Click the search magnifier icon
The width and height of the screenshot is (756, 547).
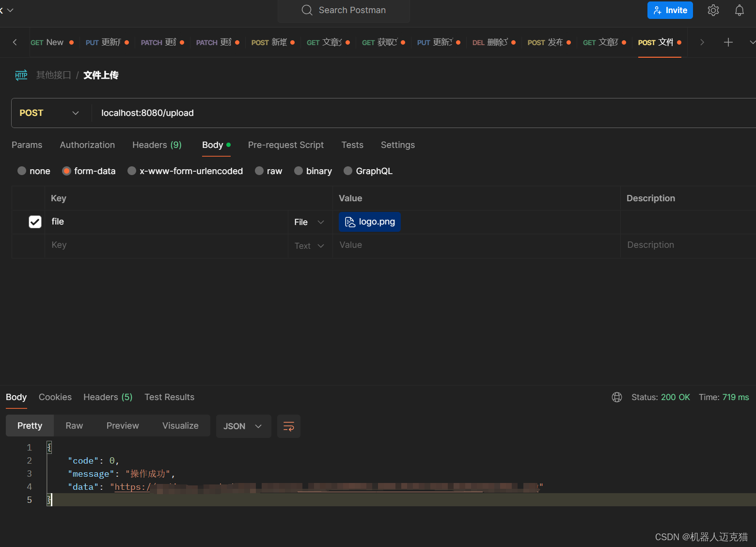click(x=307, y=10)
